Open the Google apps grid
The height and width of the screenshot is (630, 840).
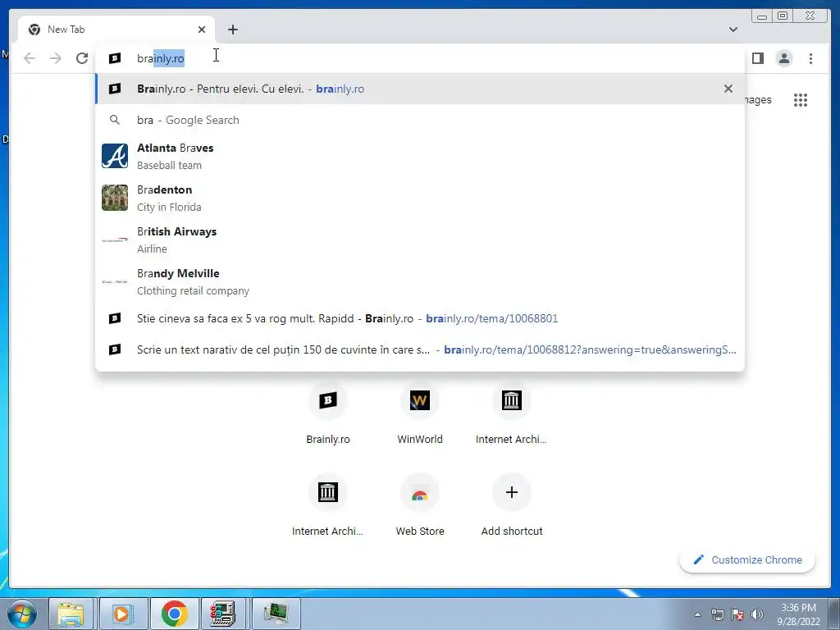point(801,99)
